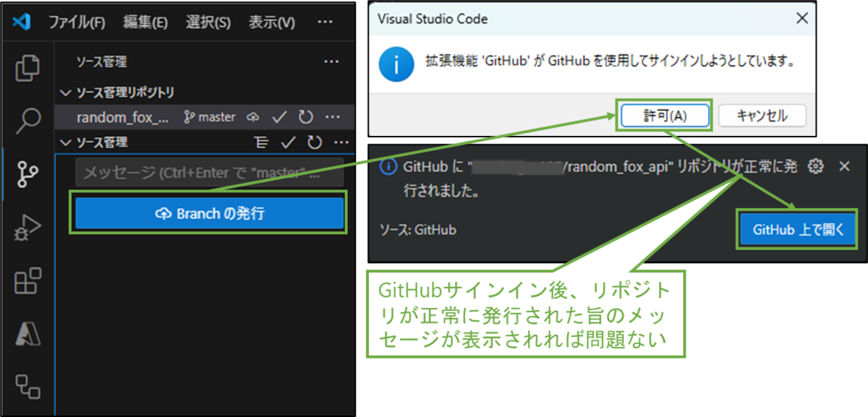The height and width of the screenshot is (417, 868).
Task: Click the info icon in GitHub notification
Action: click(388, 166)
